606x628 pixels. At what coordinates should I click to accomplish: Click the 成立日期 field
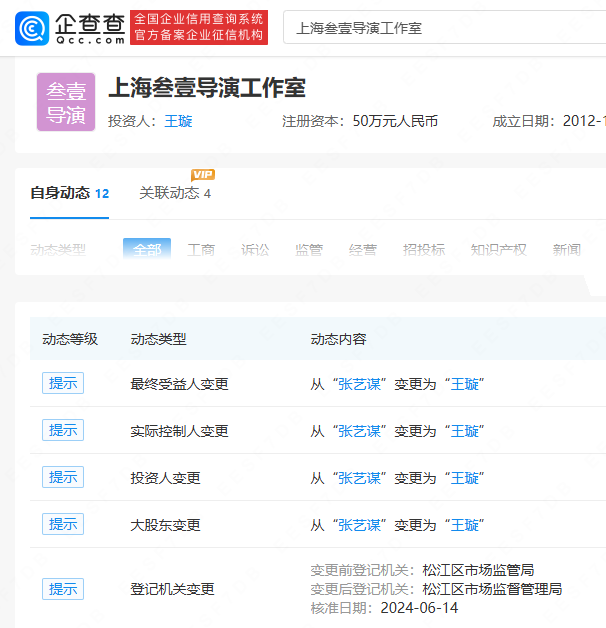(549, 121)
